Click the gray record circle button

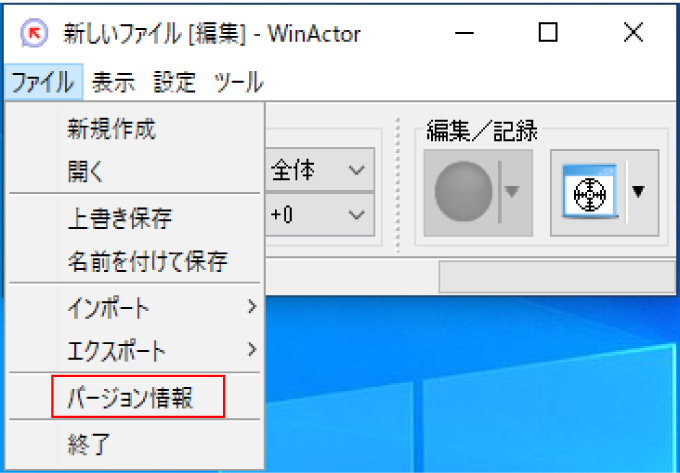click(463, 192)
